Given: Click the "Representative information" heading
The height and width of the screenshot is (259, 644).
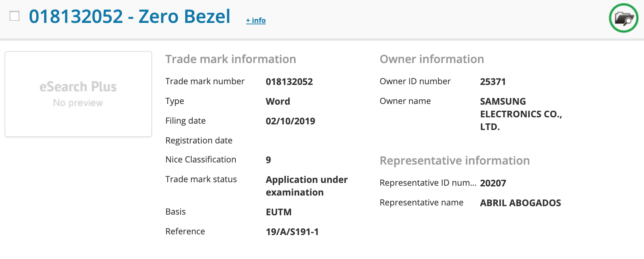Looking at the screenshot, I should tap(455, 161).
